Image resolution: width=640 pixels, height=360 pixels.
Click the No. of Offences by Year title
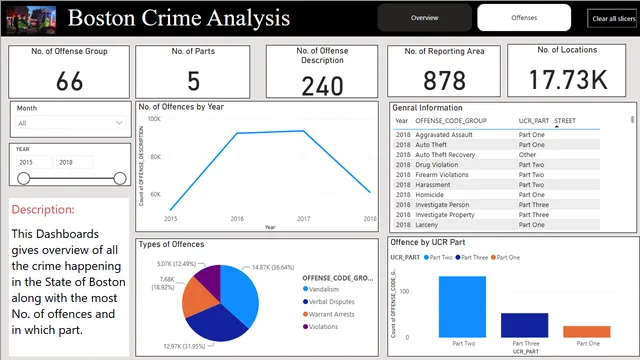tap(181, 107)
